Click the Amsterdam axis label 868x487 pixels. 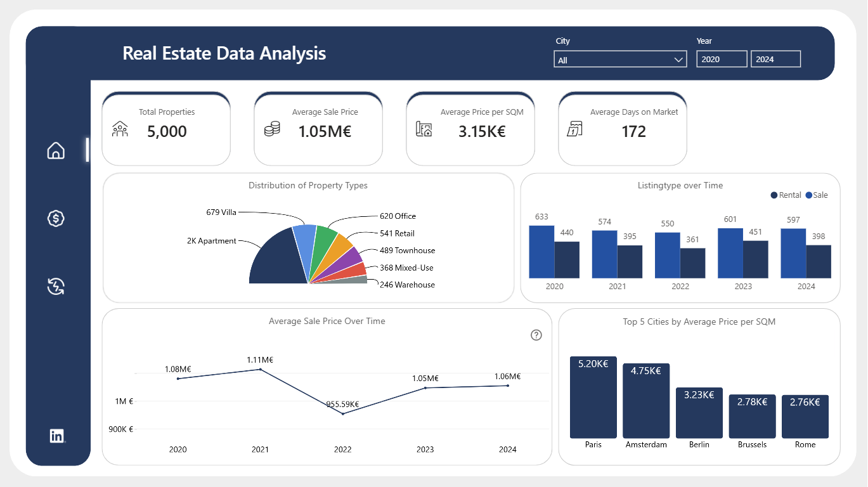pos(646,445)
